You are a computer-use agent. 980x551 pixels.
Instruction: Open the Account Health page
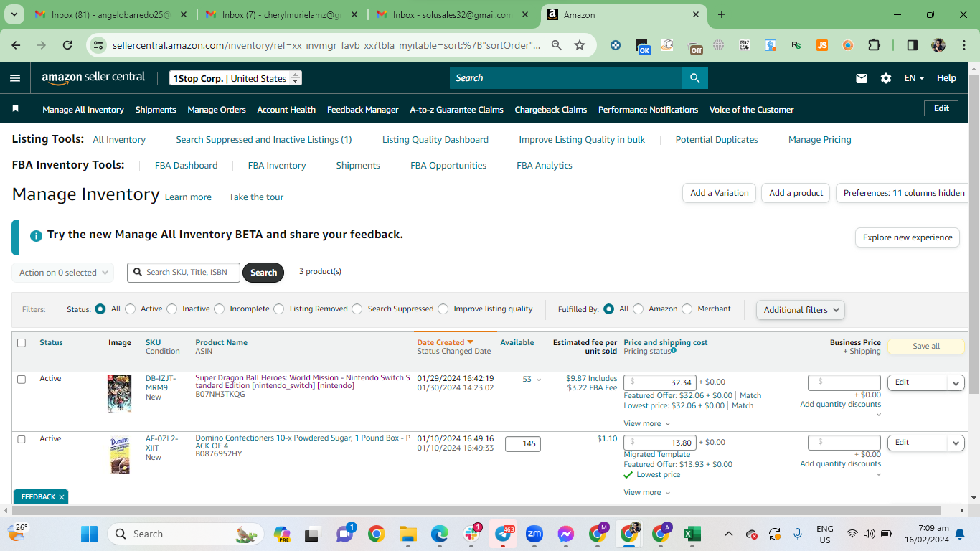click(x=286, y=110)
